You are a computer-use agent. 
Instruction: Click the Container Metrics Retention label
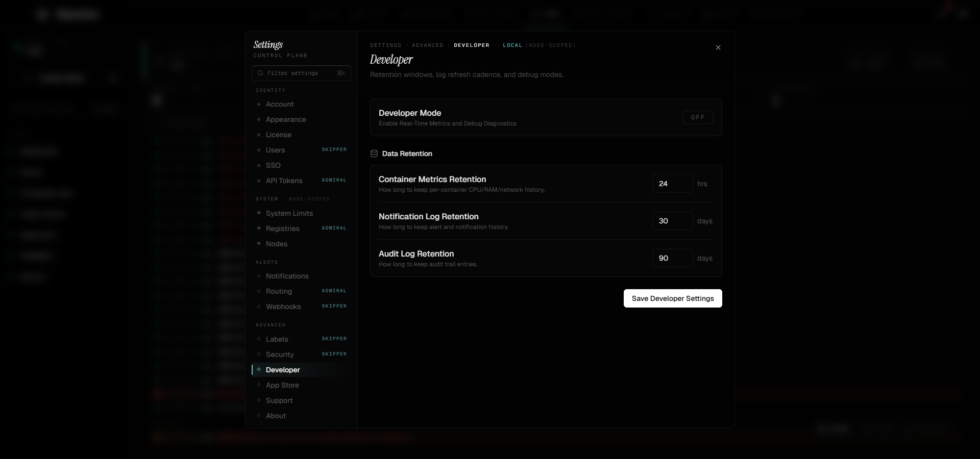[432, 180]
